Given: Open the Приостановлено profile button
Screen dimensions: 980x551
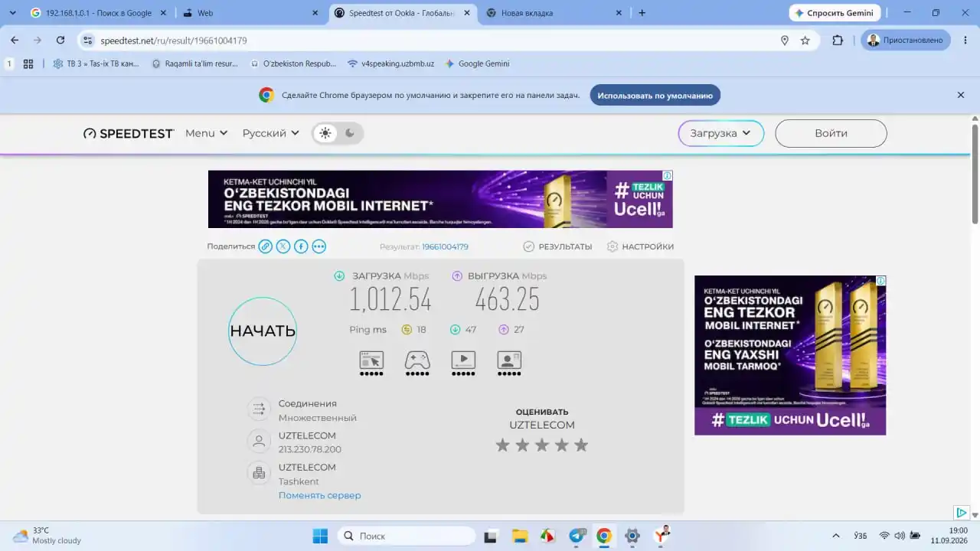Looking at the screenshot, I should 906,40.
